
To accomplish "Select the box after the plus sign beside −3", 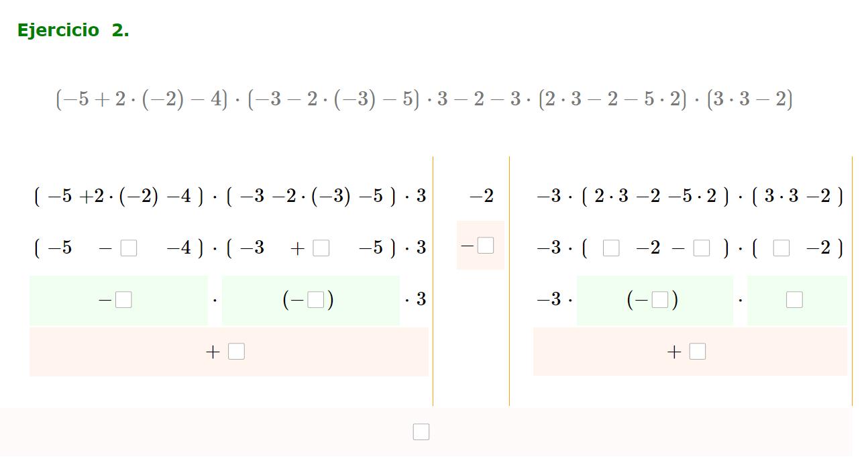I will pyautogui.click(x=321, y=248).
